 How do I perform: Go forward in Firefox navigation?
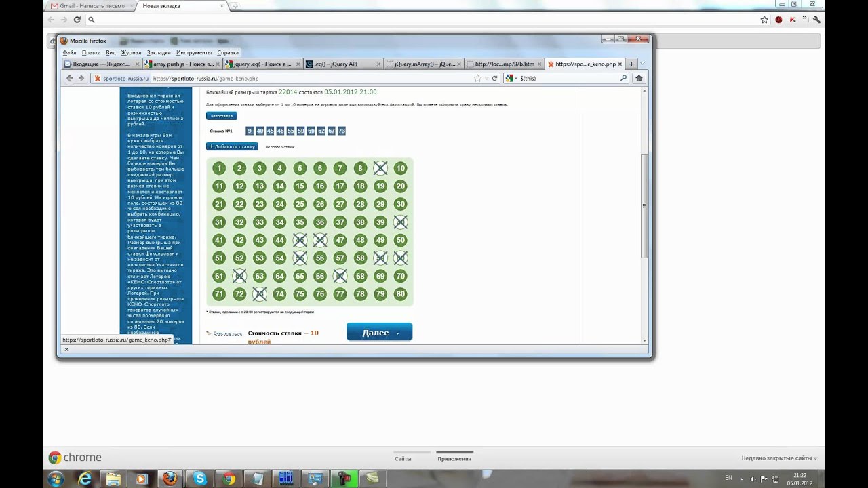[81, 78]
